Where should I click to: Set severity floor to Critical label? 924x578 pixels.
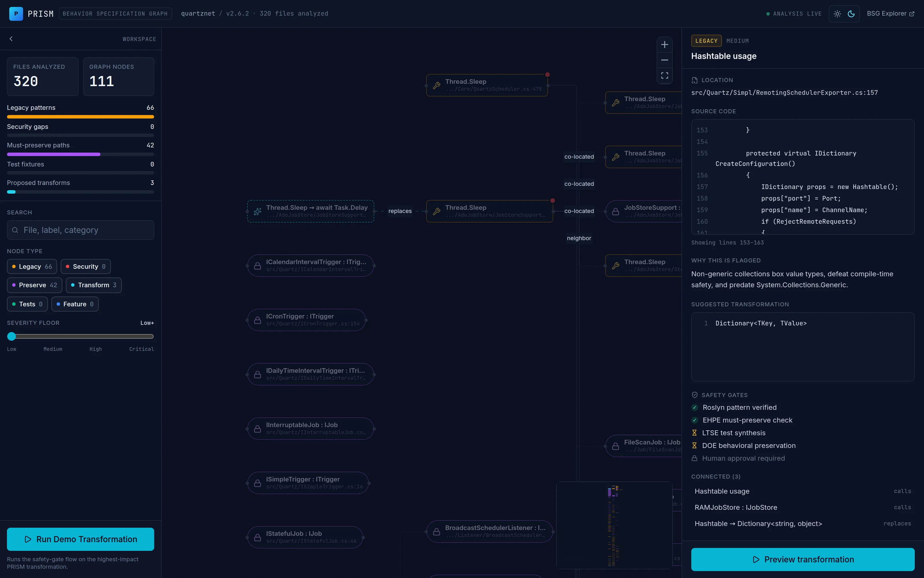[x=142, y=349]
